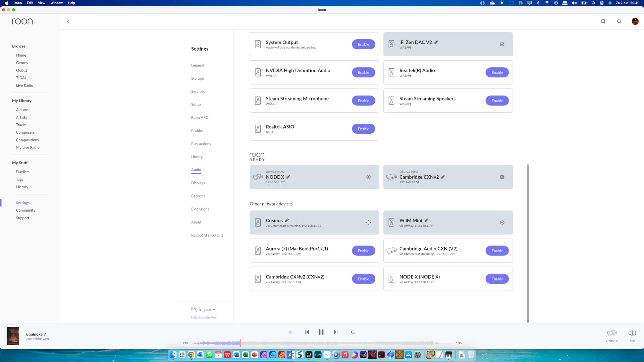Open Roon search

pyautogui.click(x=619, y=21)
